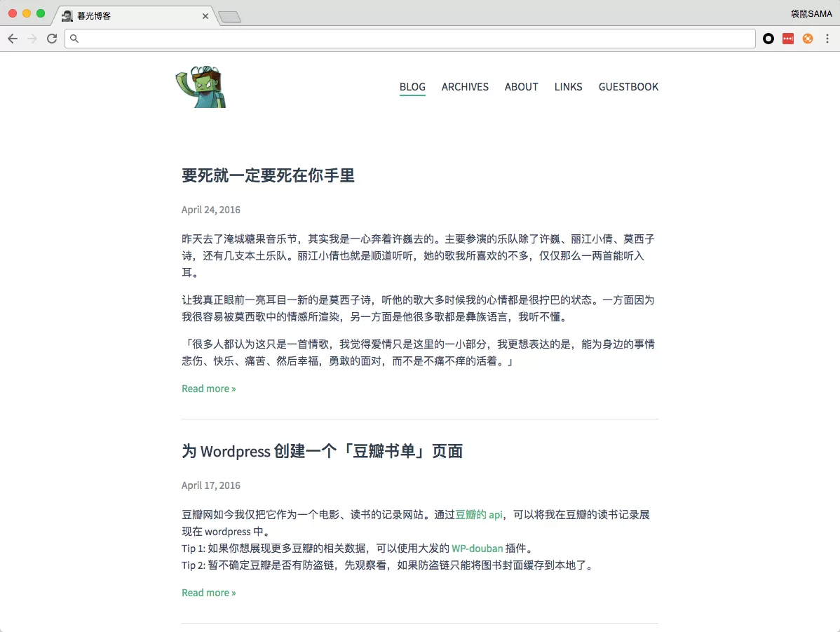Open the post titled 要死就一定要死在你手里

[x=268, y=175]
